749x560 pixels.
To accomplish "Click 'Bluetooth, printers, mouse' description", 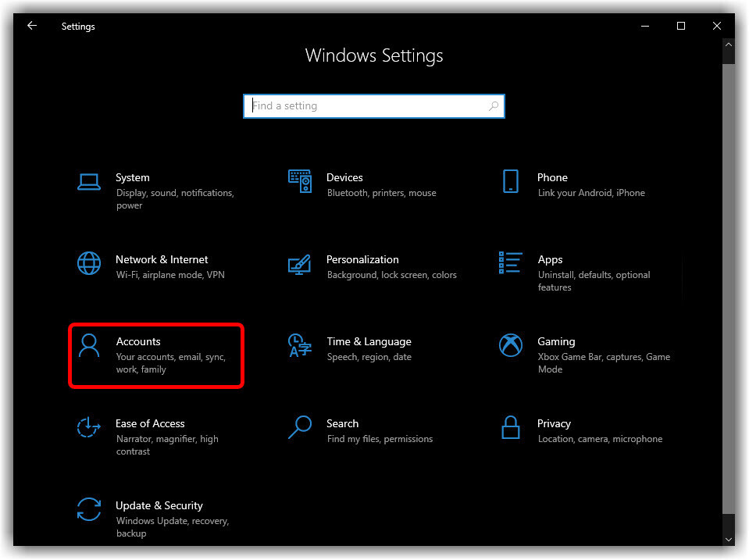I will pyautogui.click(x=382, y=193).
